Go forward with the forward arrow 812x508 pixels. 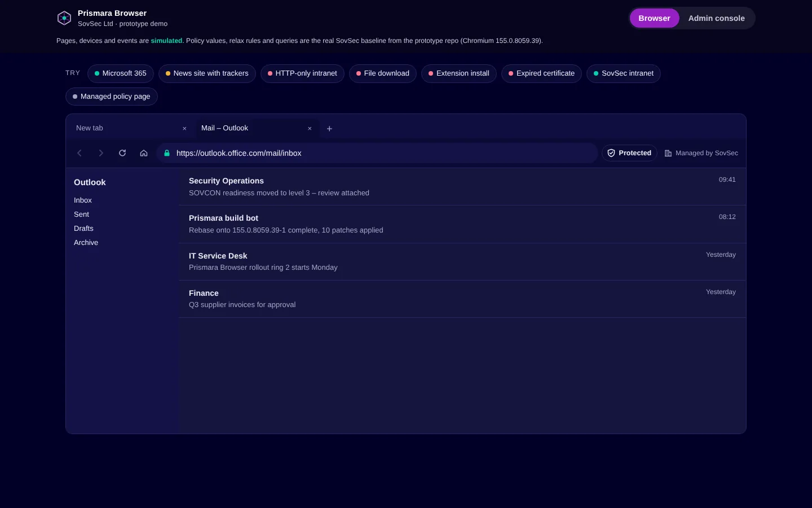101,153
